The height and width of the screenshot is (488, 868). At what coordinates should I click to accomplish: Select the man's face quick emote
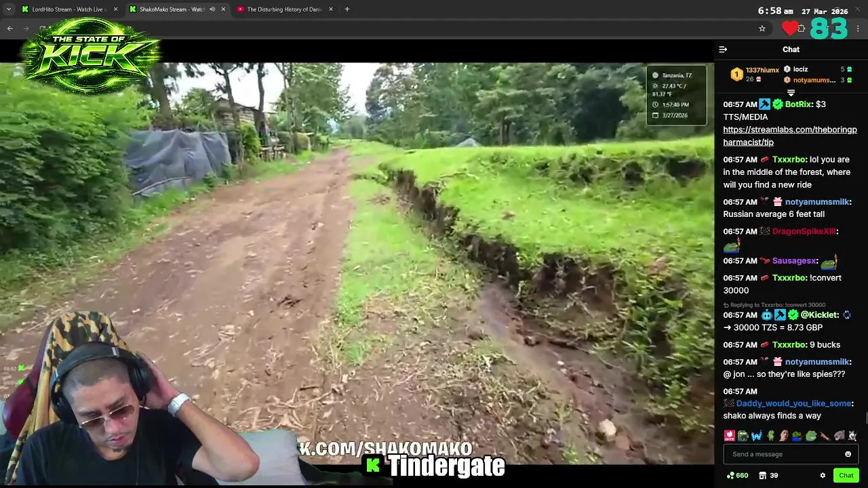click(784, 436)
